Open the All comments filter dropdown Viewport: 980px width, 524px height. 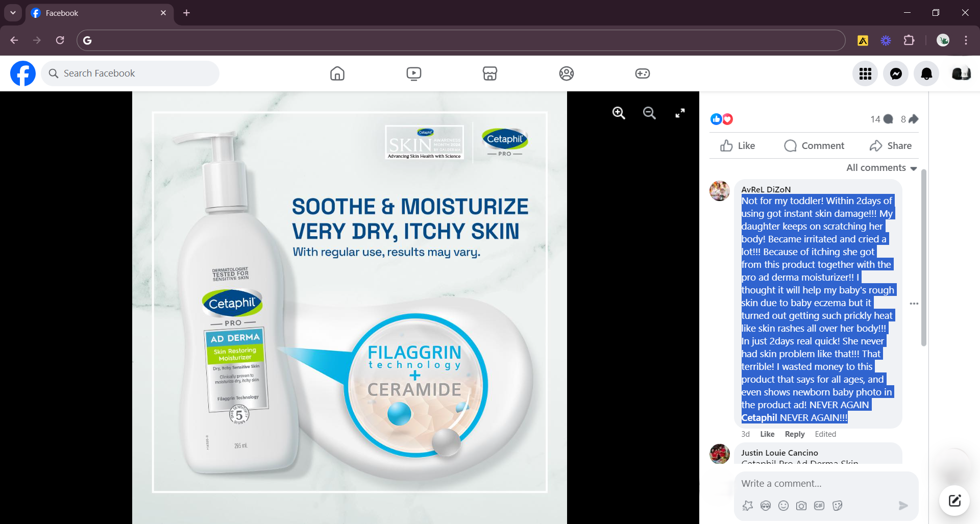pos(881,168)
